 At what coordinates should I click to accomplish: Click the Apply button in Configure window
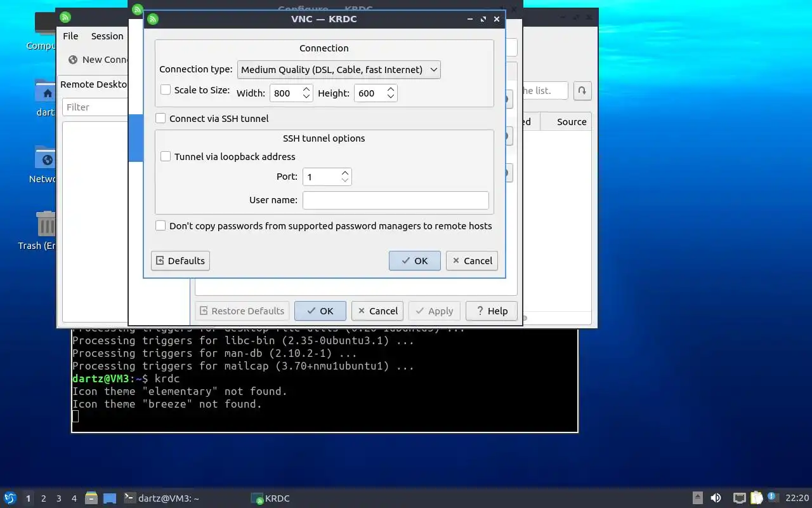click(x=435, y=311)
